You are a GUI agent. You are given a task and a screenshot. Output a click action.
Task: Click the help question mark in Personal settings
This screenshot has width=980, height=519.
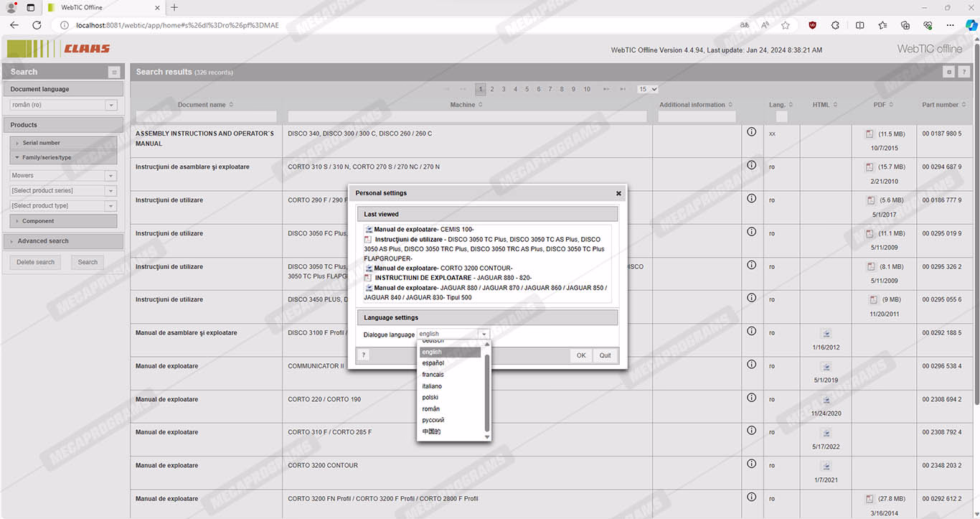(364, 355)
